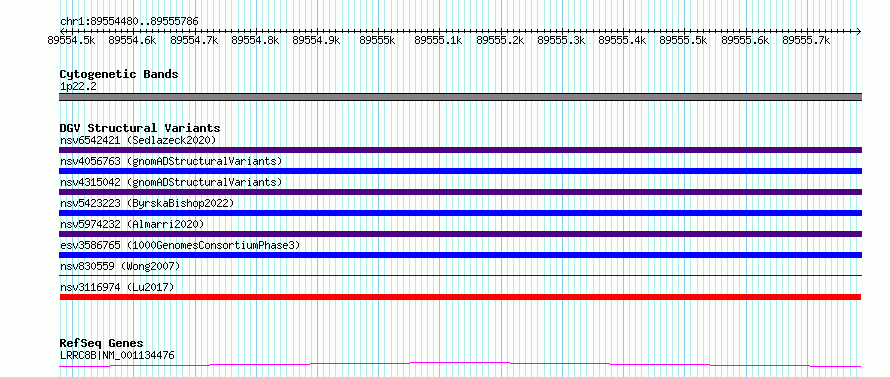Open variant nsv5974232 (Almarri2020) label
The image size is (890, 377).
pos(132,224)
